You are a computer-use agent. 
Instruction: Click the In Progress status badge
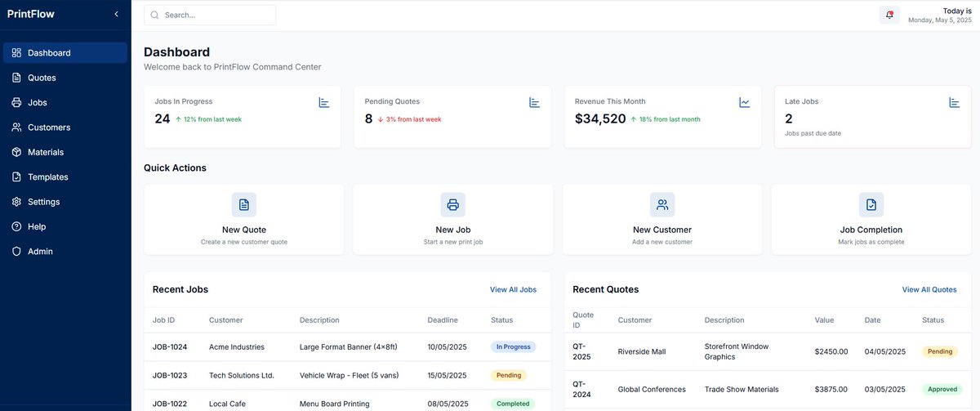514,346
